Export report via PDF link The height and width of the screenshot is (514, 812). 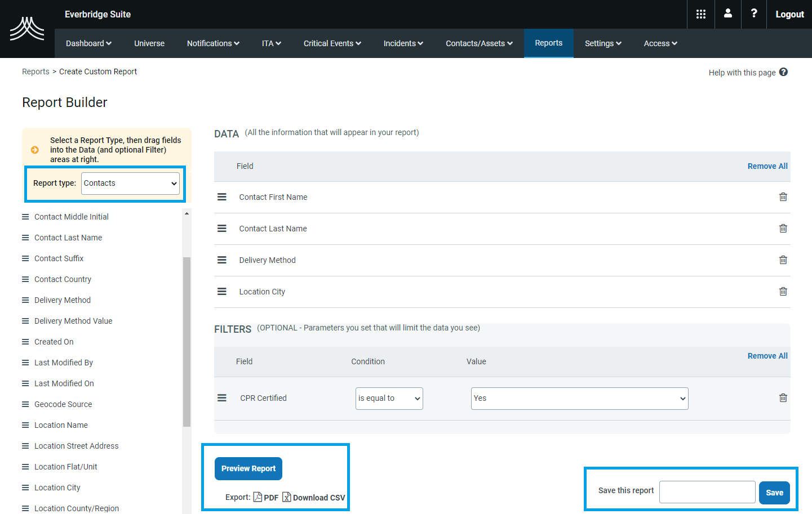coord(271,498)
